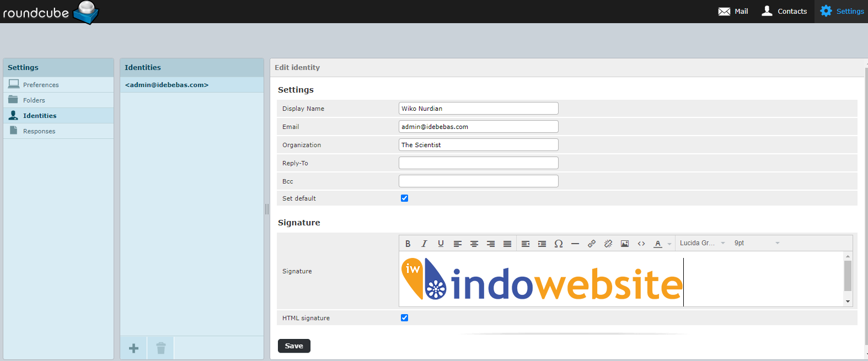Screen dimensions: 868x361
Task: Go to Mail in top navigation
Action: 733,12
